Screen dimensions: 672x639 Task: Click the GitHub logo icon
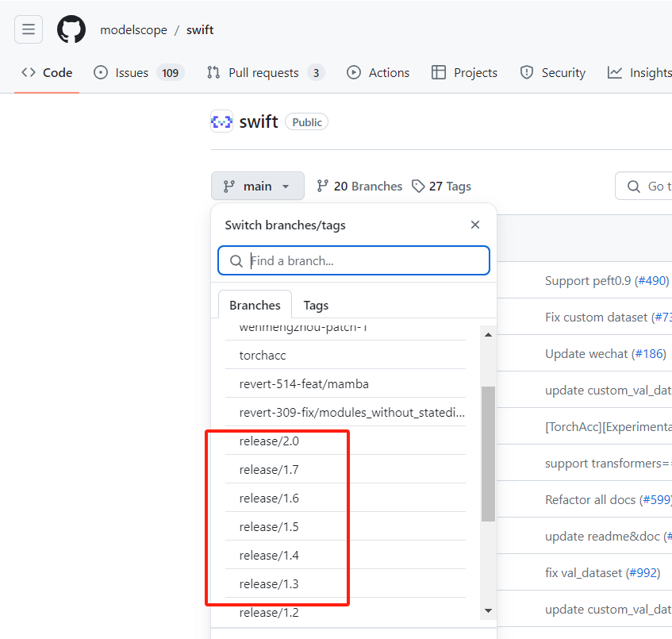click(x=71, y=30)
